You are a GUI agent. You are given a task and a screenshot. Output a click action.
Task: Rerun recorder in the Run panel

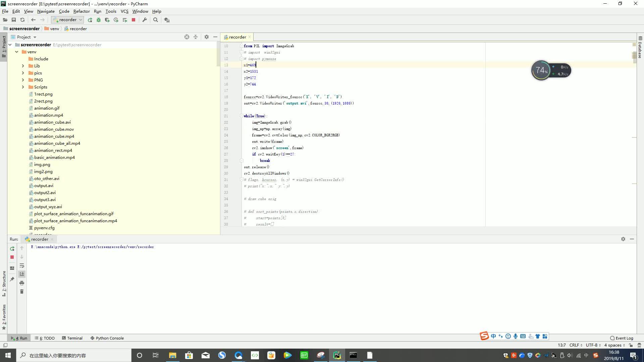pyautogui.click(x=12, y=248)
